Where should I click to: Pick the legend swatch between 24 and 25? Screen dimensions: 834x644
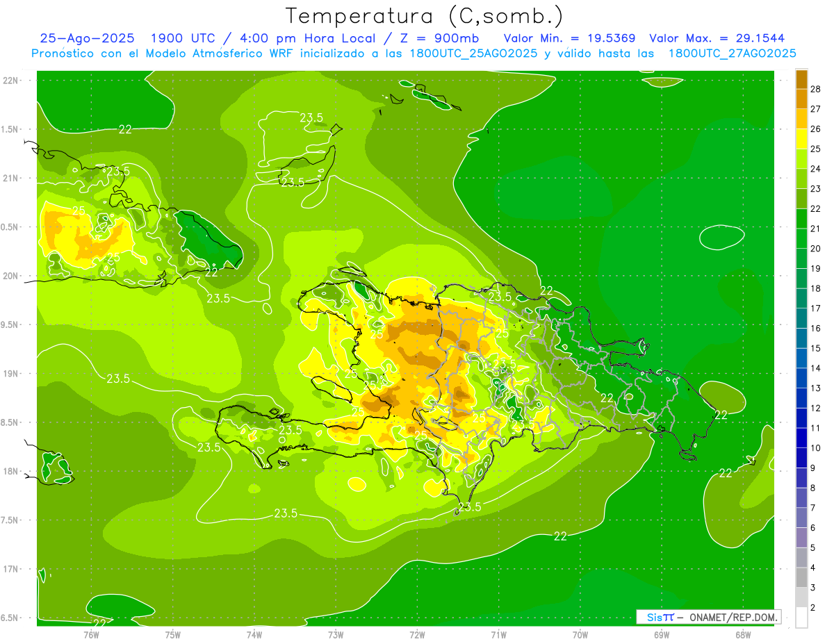(x=802, y=158)
